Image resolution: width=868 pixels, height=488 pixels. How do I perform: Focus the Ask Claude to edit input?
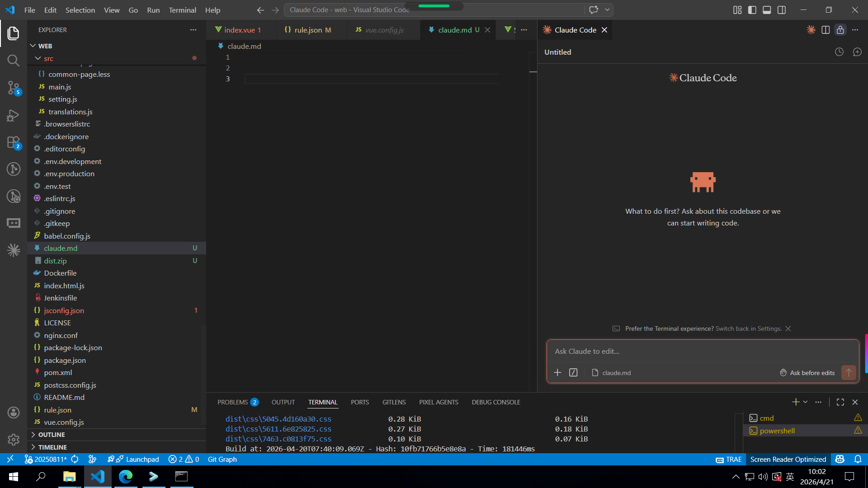click(x=703, y=351)
